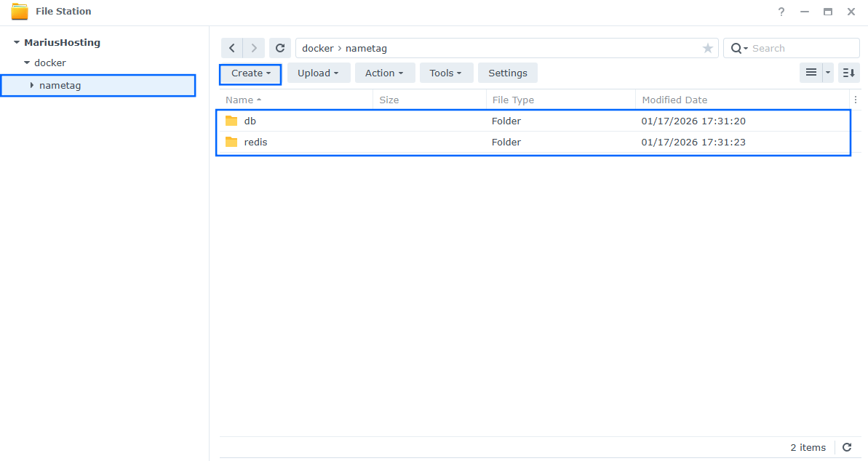This screenshot has height=461, width=868.
Task: Refresh the folder view with the toolbar refresh icon
Action: 280,47
